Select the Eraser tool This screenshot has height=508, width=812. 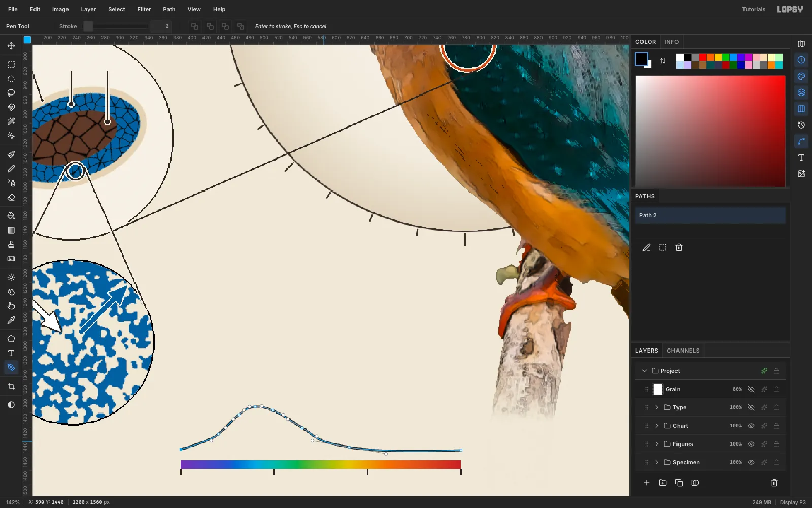[x=11, y=197]
